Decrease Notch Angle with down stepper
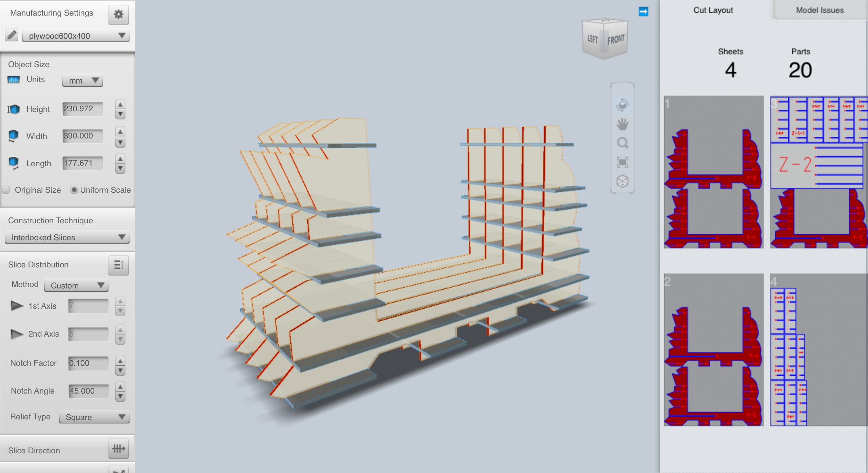 coord(120,396)
